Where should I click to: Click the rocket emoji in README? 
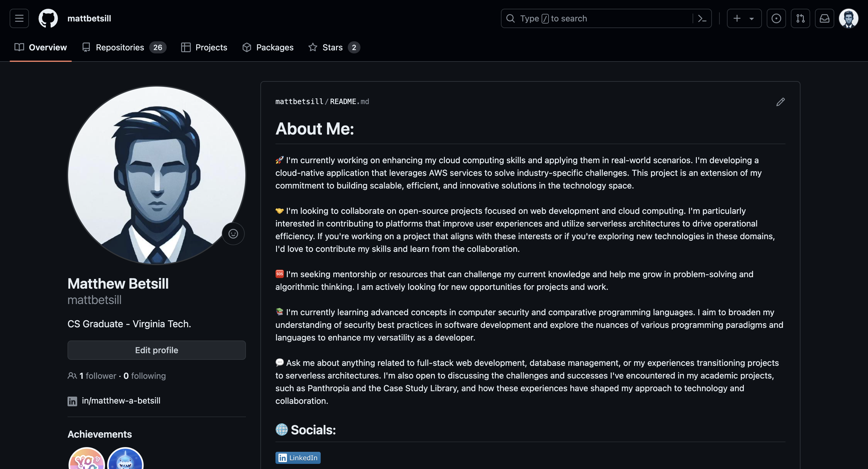[x=279, y=160]
